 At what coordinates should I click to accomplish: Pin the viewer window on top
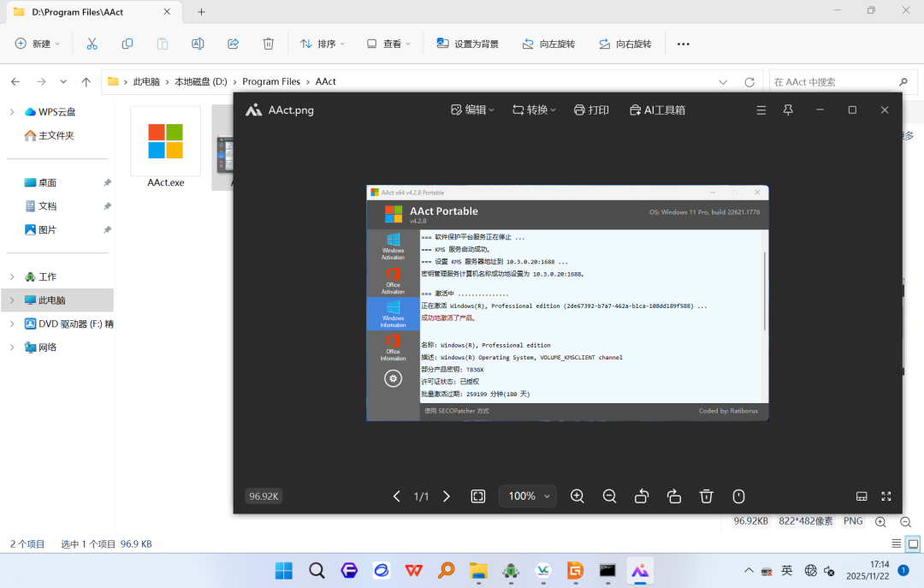788,110
